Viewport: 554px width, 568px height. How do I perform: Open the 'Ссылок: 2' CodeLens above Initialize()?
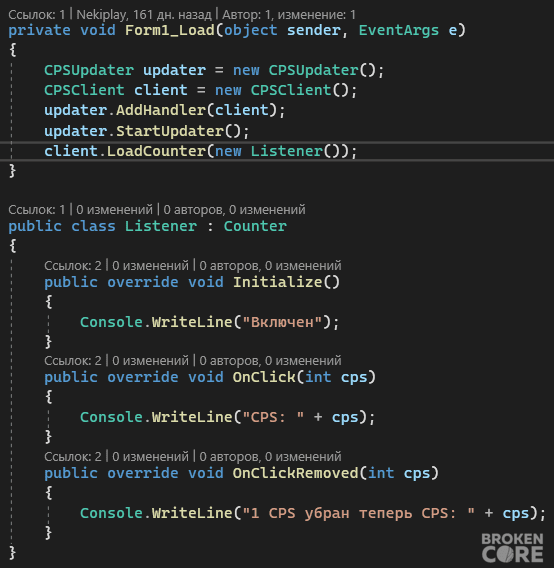(73, 266)
